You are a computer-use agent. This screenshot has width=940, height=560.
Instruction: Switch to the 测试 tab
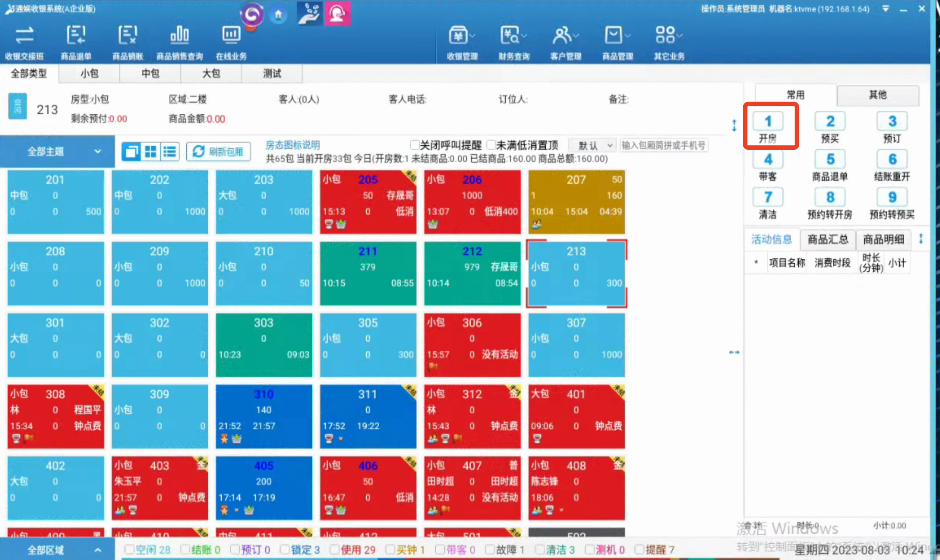[x=272, y=73]
